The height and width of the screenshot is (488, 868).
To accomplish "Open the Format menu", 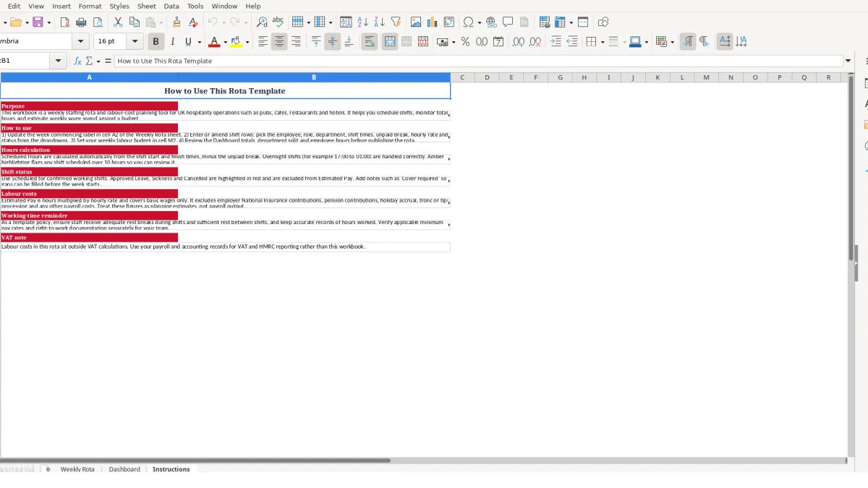I will point(90,6).
